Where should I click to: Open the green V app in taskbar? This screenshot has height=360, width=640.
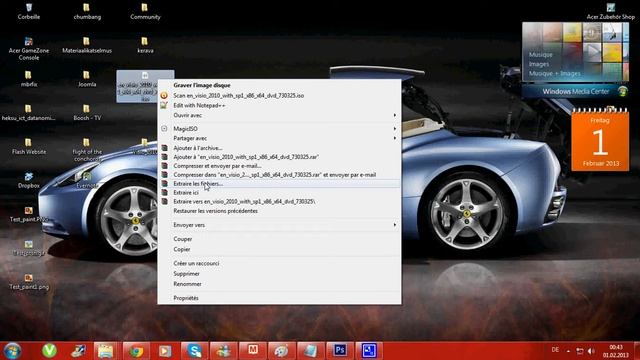(49, 351)
